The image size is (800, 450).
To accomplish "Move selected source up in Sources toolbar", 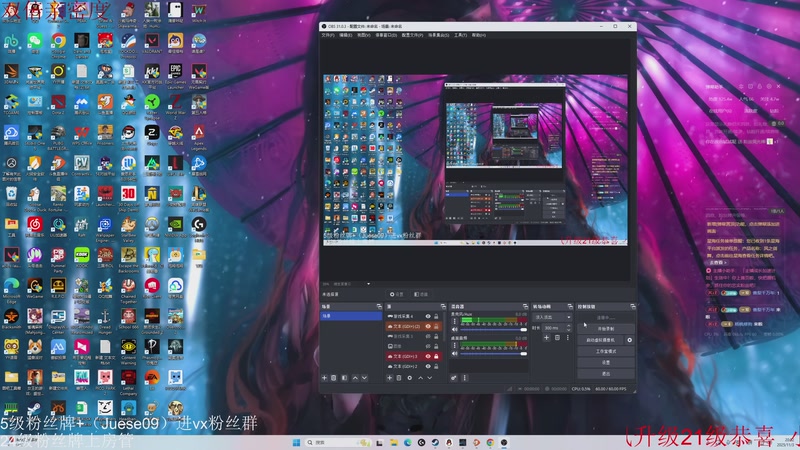I will tap(420, 378).
